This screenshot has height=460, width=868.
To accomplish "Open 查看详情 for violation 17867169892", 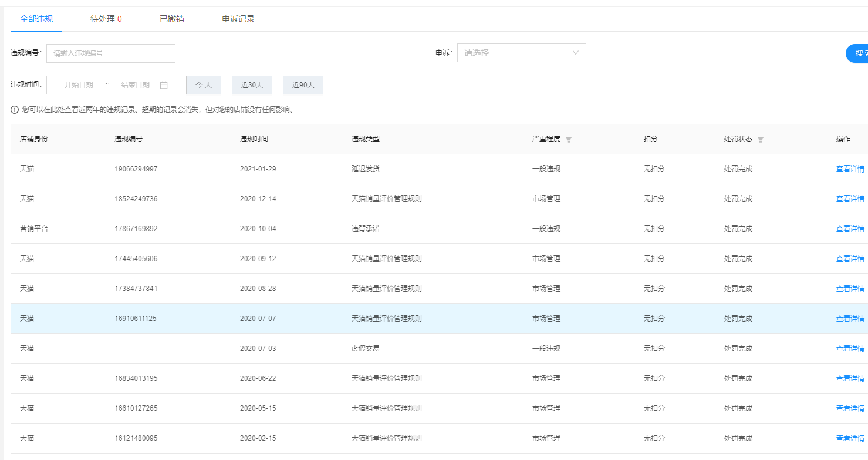I will [x=850, y=229].
